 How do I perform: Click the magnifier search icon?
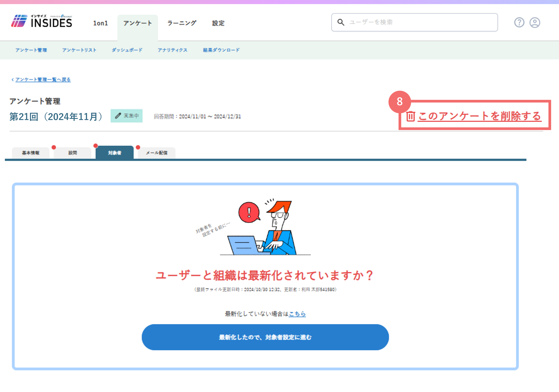click(341, 22)
